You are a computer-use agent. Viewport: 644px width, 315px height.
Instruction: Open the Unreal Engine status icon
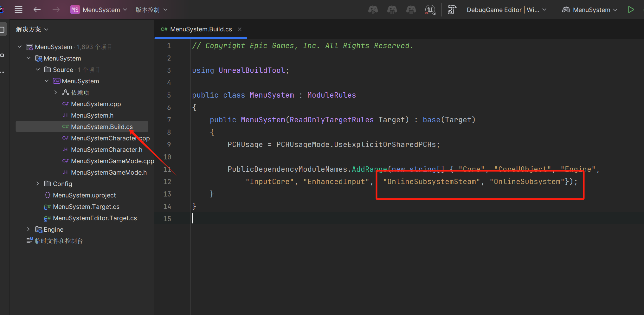(x=430, y=10)
